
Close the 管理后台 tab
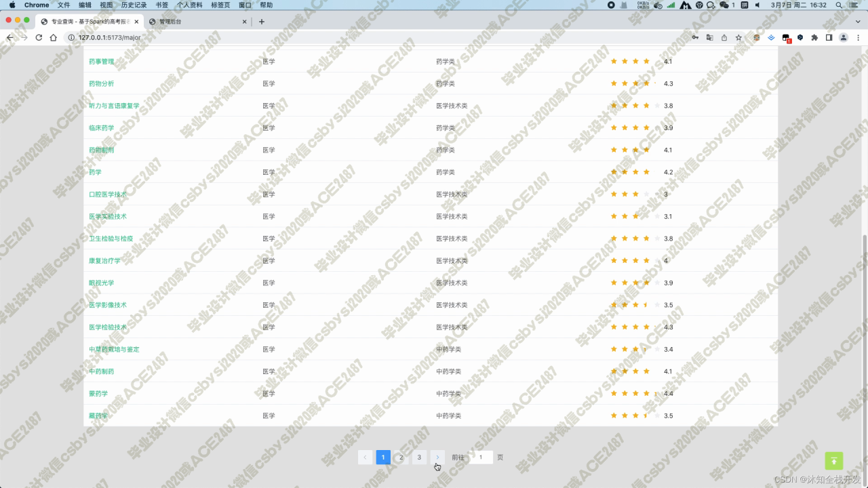tap(245, 22)
